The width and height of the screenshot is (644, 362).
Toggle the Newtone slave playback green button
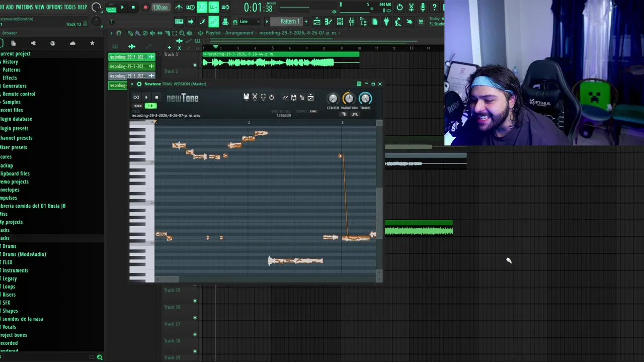(x=150, y=106)
